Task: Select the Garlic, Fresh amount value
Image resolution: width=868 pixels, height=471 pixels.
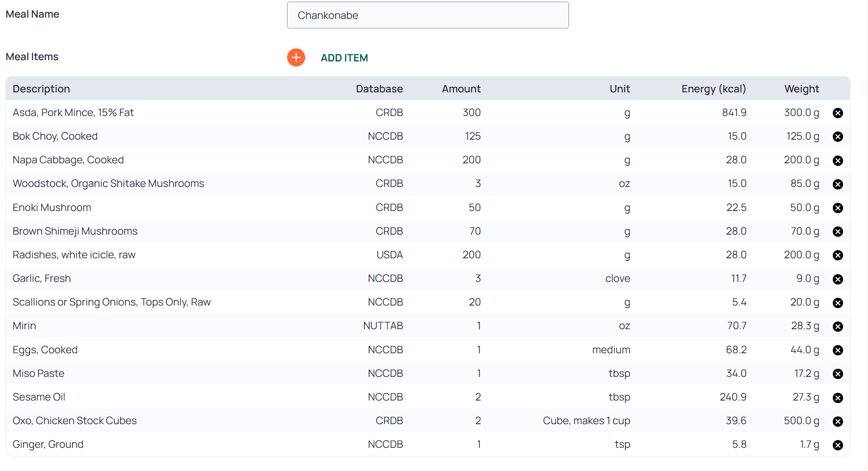Action: point(478,278)
